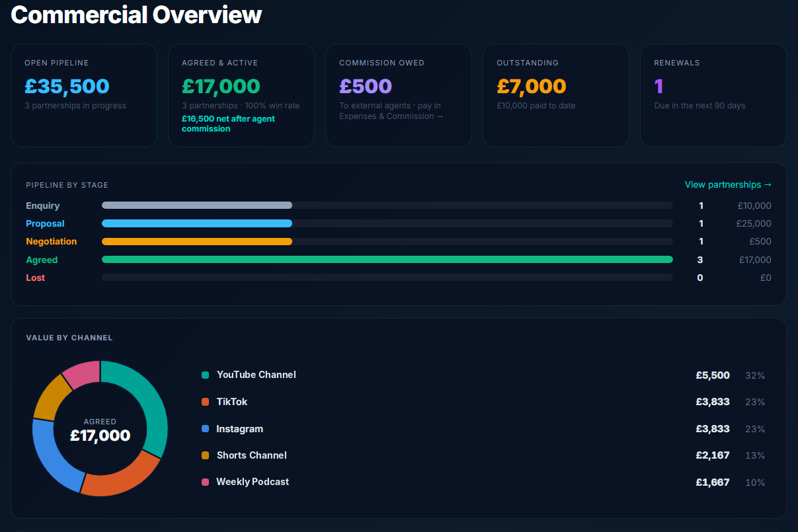
Task: Select the Negotiation stage label
Action: coord(52,242)
